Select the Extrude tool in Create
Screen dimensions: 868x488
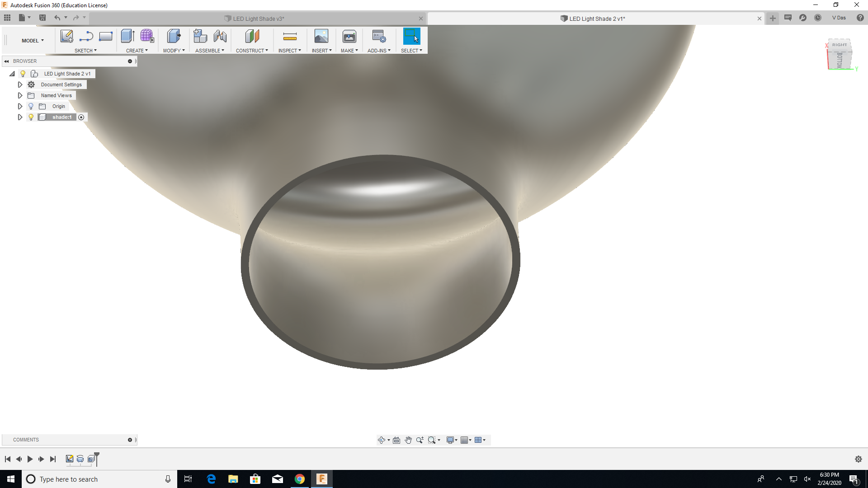point(127,36)
